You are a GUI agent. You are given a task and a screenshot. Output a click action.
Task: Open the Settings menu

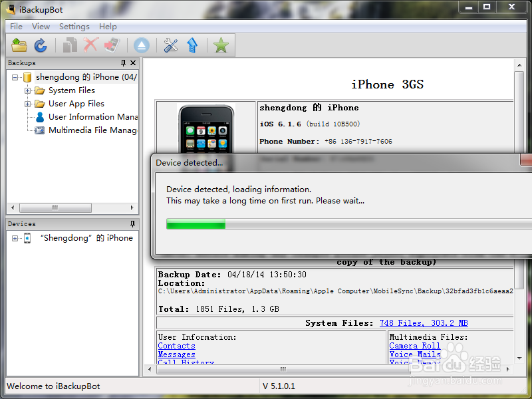tap(74, 27)
